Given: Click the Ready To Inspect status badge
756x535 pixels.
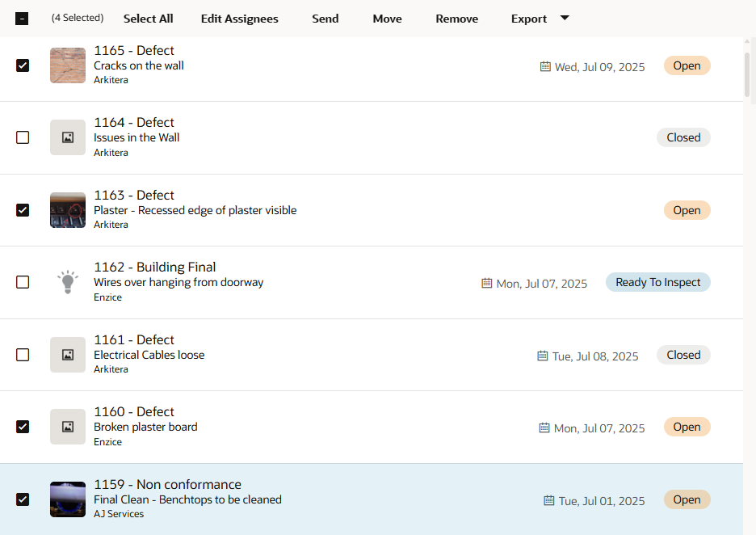Looking at the screenshot, I should [658, 282].
